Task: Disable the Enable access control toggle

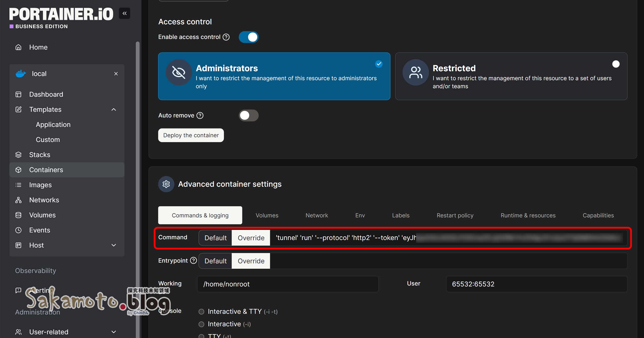Action: [249, 37]
